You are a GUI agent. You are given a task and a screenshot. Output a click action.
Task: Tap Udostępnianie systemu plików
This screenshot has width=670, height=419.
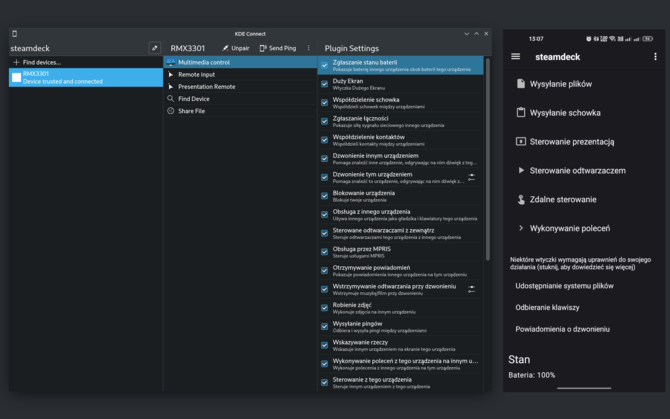[564, 286]
